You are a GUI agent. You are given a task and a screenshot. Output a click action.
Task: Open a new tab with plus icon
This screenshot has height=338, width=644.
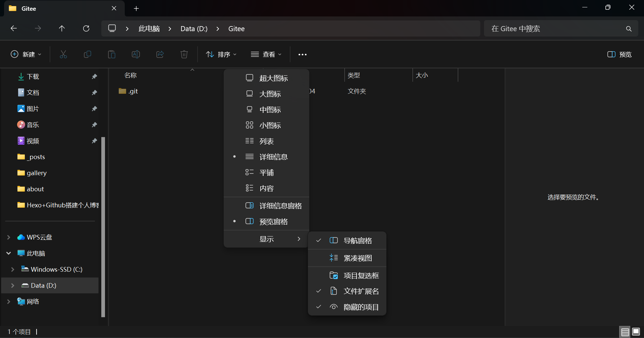(x=136, y=8)
